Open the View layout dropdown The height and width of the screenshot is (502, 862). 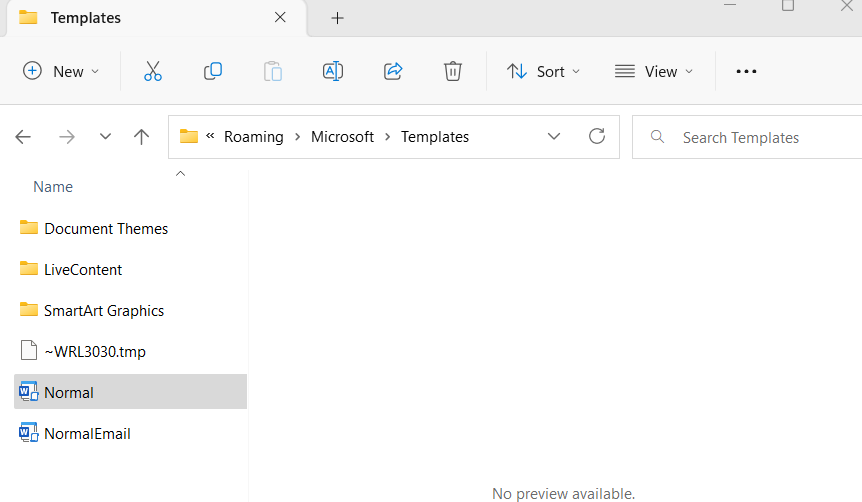coord(654,71)
